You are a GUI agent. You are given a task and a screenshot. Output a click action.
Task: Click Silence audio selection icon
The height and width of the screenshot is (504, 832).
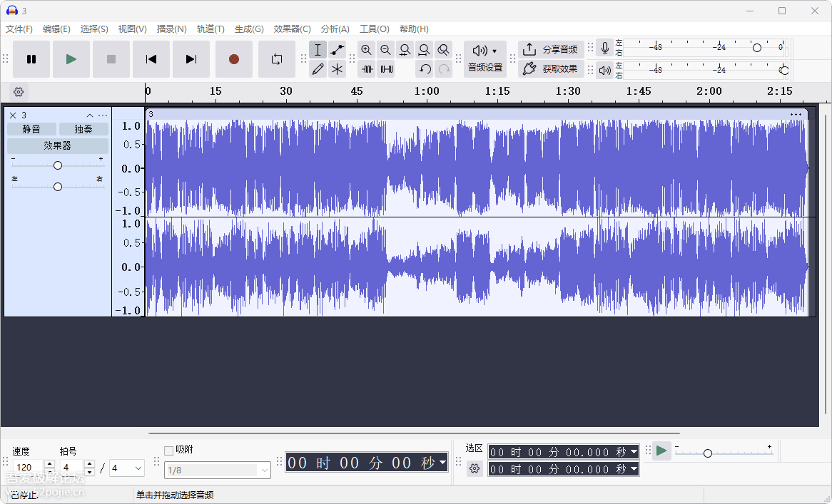point(386,69)
